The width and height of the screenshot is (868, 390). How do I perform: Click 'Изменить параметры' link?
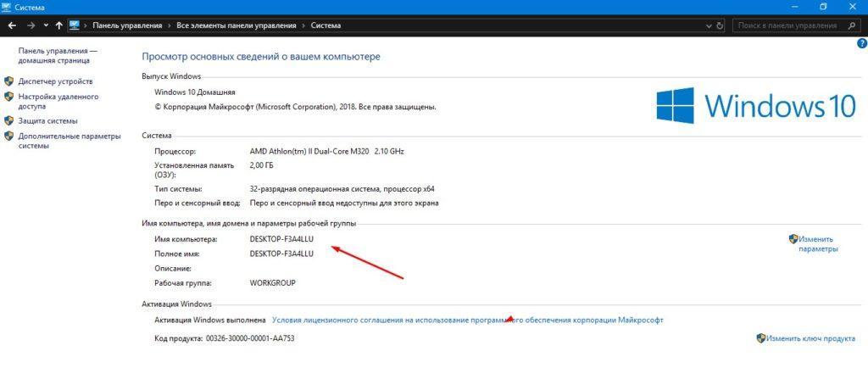tap(817, 244)
